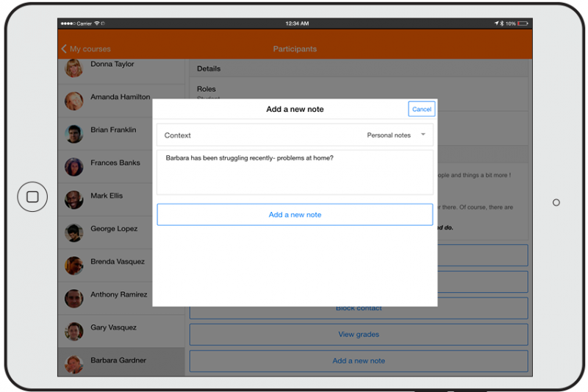The height and width of the screenshot is (392, 588).
Task: Click Brian Franklin's avatar photo
Action: (74, 134)
